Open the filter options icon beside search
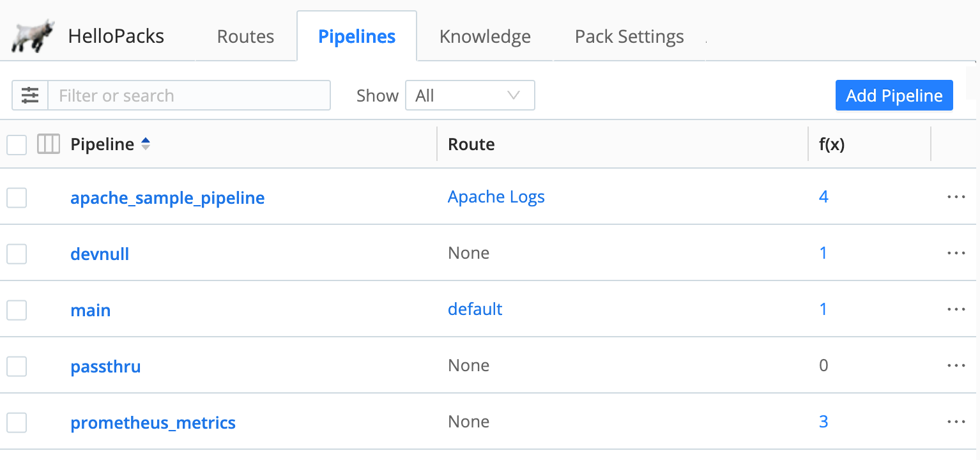Viewport: 980px width, 460px height. [x=29, y=95]
